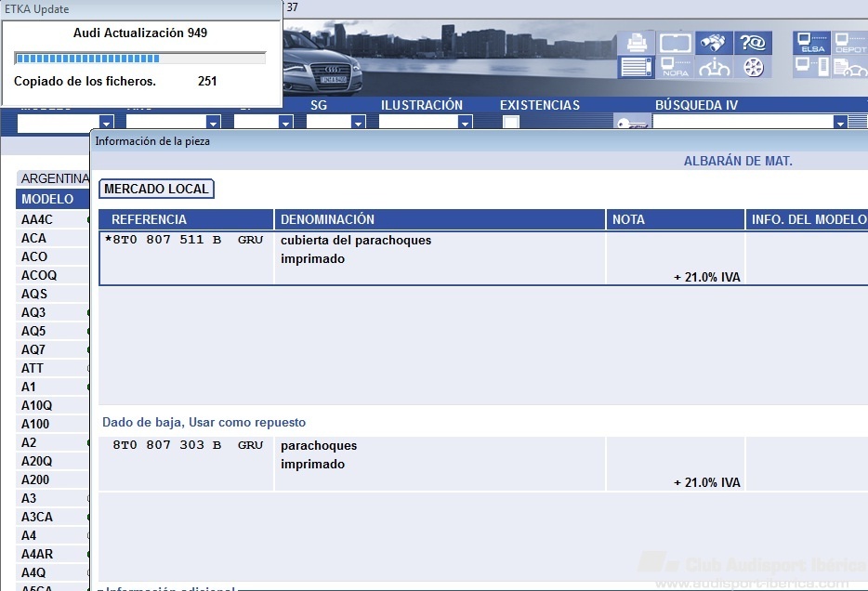This screenshot has width=868, height=591.
Task: Select model A4
Action: [53, 535]
